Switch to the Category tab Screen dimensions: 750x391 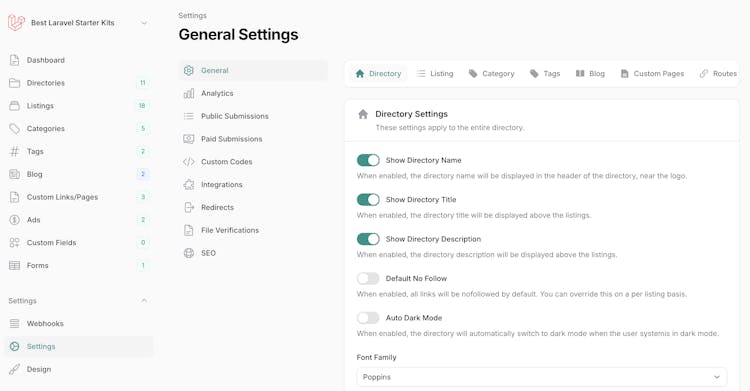click(x=491, y=74)
